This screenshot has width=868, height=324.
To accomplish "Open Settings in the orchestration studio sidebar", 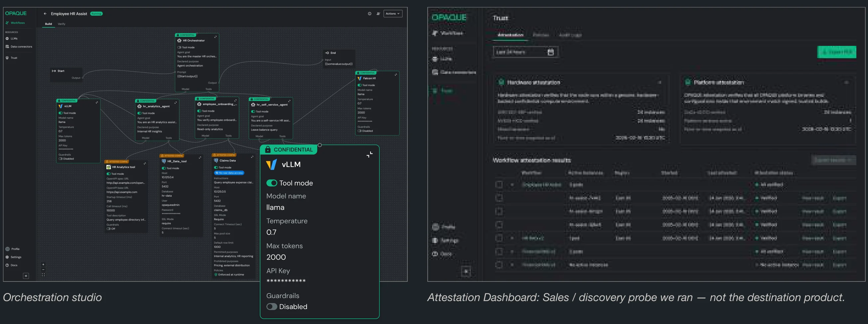I will [14, 257].
